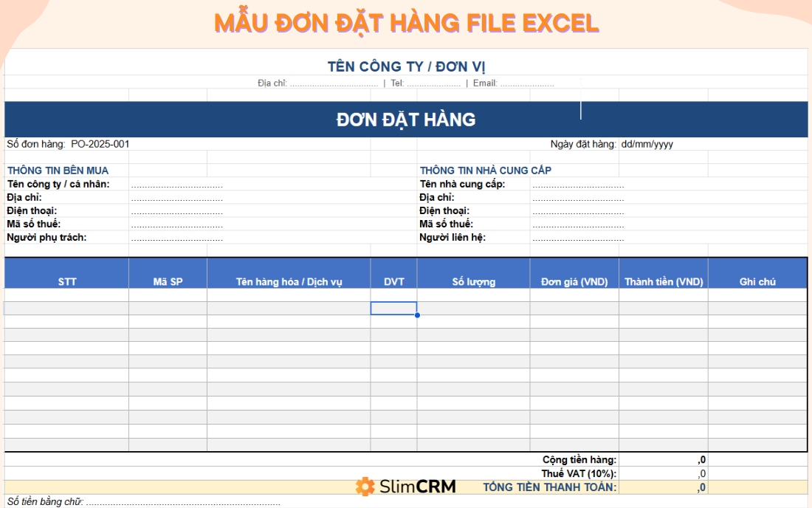
Task: Click the order number 'PO-2025-001'
Action: [100, 144]
